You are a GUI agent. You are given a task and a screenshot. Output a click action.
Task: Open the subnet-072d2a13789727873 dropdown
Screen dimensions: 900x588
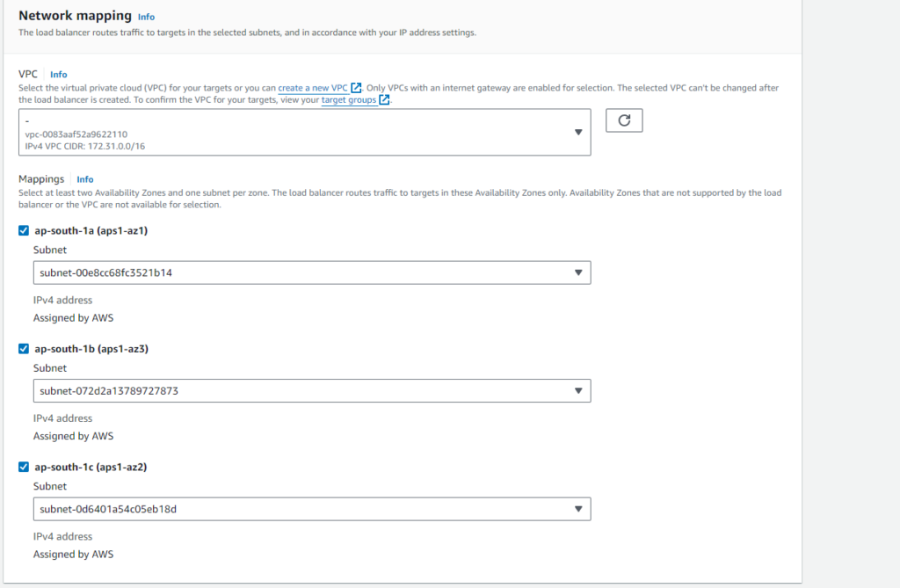pyautogui.click(x=312, y=391)
